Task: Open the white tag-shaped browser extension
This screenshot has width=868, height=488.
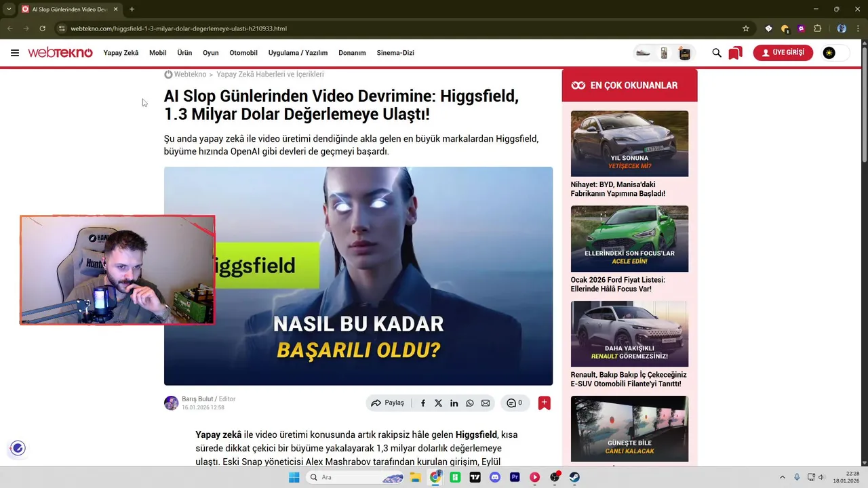Action: (768, 28)
